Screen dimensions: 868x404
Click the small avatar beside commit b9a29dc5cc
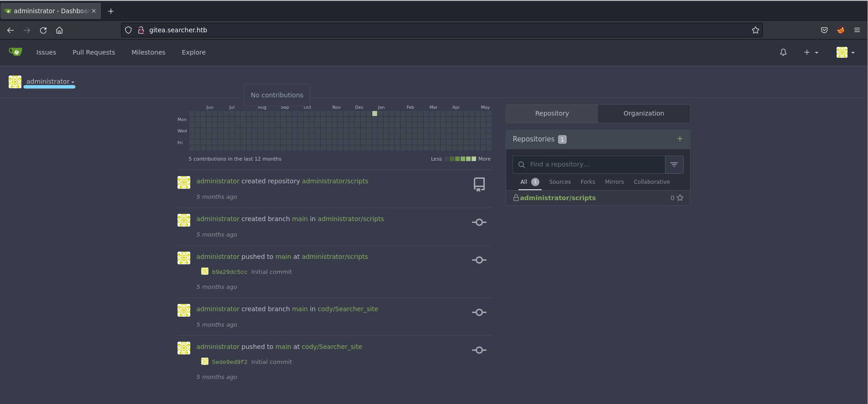(205, 272)
